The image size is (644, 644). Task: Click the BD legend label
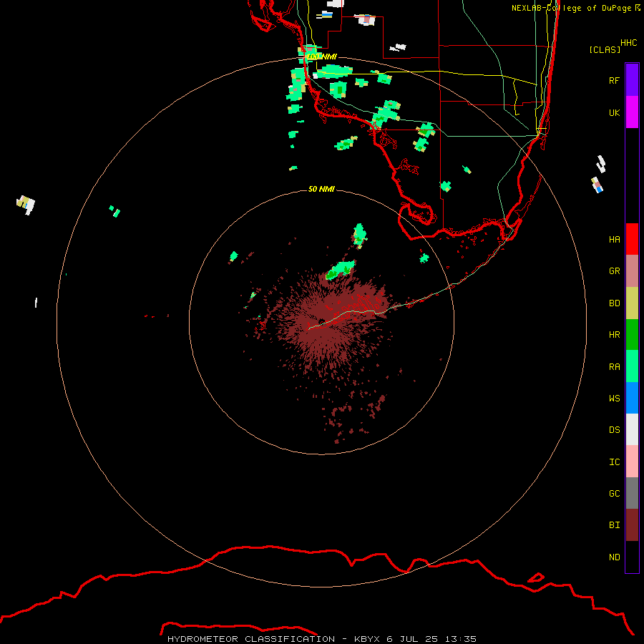tap(614, 303)
